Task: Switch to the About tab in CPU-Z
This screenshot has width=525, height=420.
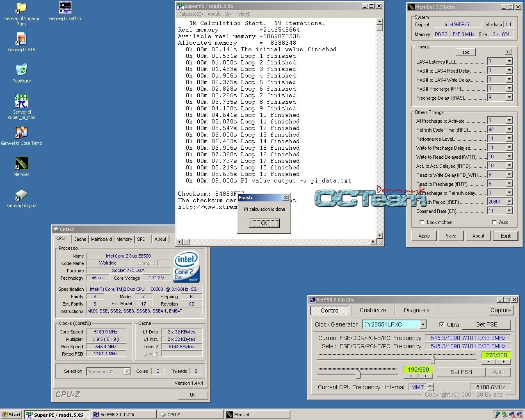Action: tap(160, 239)
